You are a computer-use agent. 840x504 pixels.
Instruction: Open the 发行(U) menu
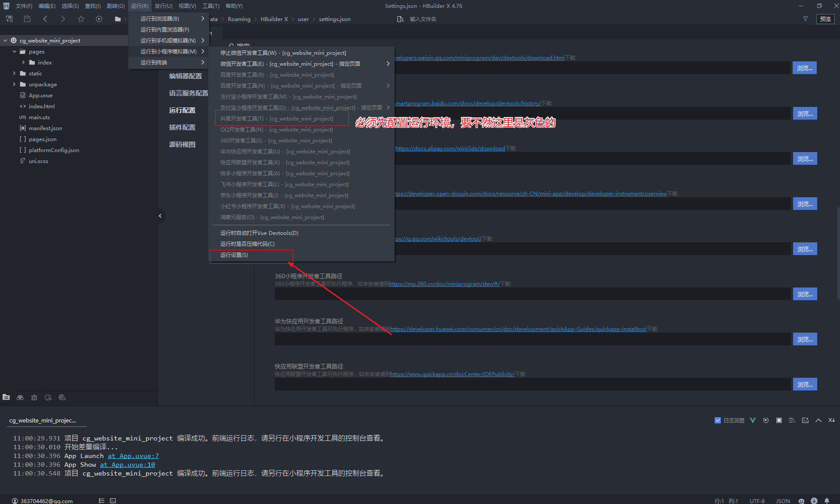click(163, 6)
